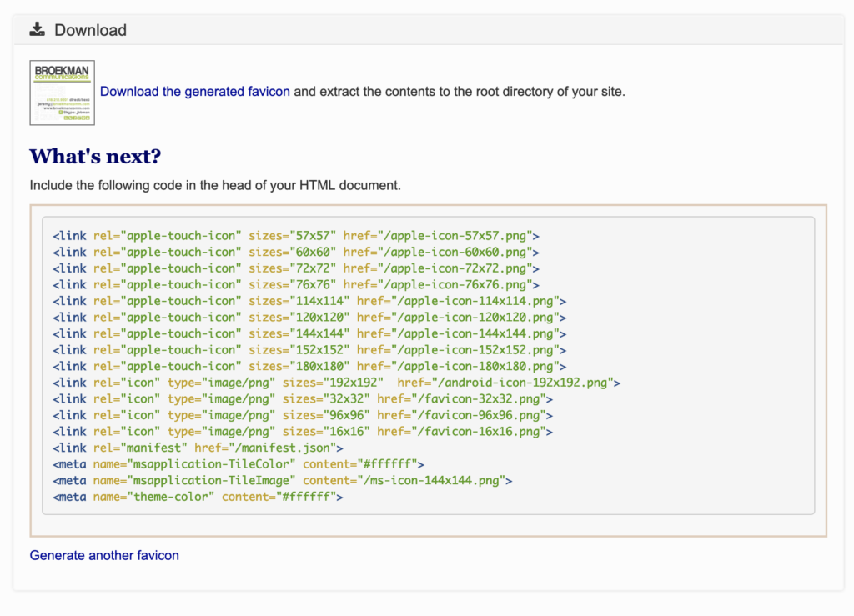Click the "Download" panel header title

click(90, 30)
